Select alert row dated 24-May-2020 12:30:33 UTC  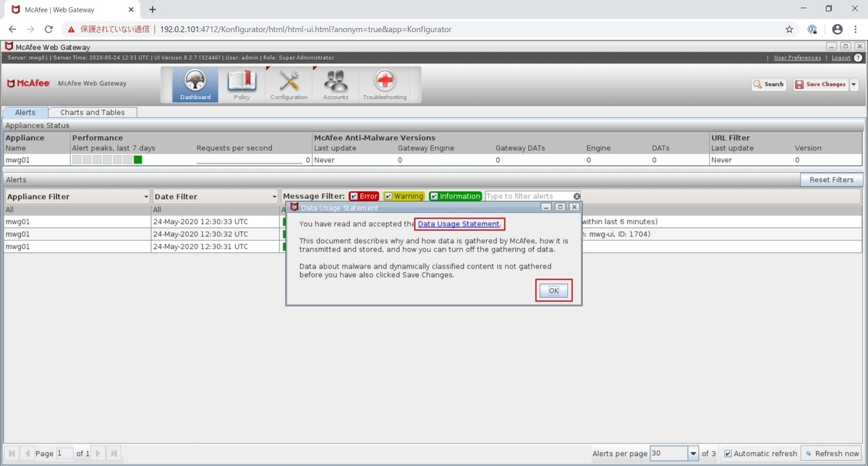point(433,221)
